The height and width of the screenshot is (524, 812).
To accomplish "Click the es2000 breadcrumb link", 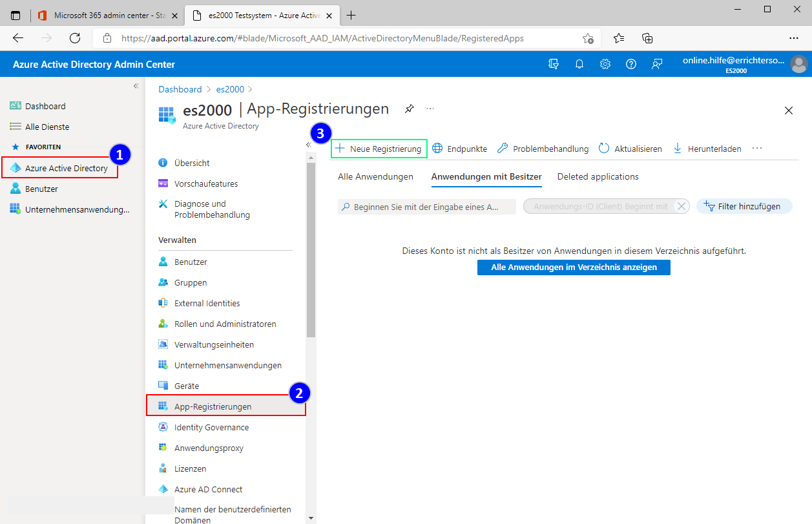I will [x=231, y=89].
